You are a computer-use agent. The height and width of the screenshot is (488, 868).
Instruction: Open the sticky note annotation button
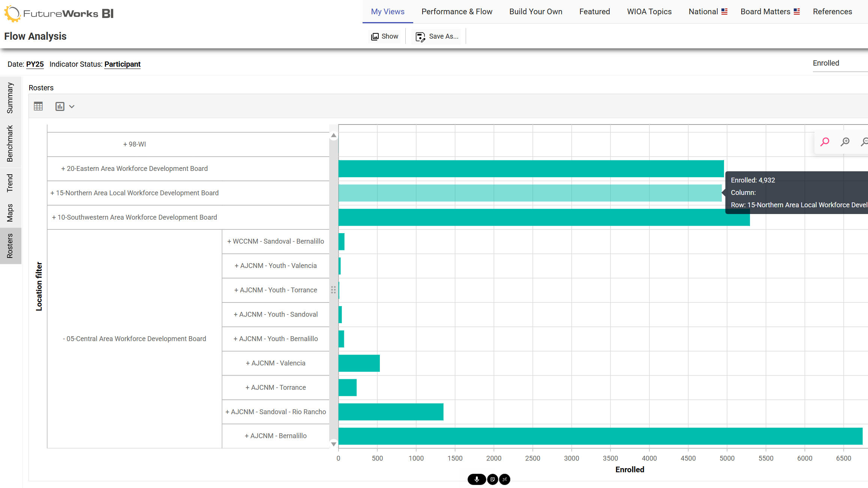(x=493, y=479)
